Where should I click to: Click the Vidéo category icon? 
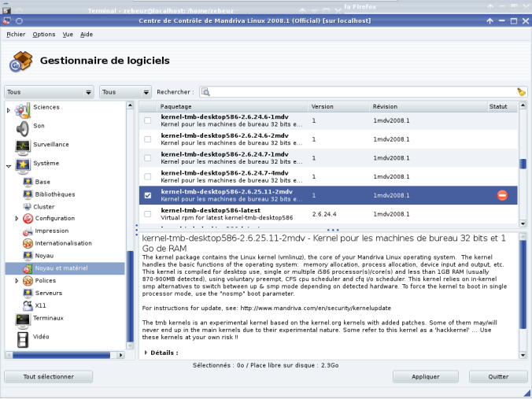tap(22, 338)
